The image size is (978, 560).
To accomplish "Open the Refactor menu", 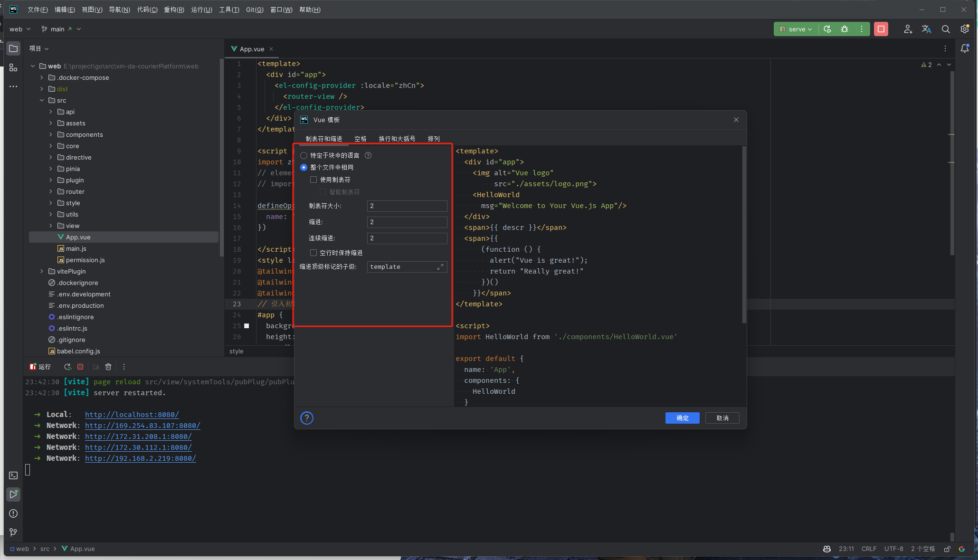I will tap(174, 9).
